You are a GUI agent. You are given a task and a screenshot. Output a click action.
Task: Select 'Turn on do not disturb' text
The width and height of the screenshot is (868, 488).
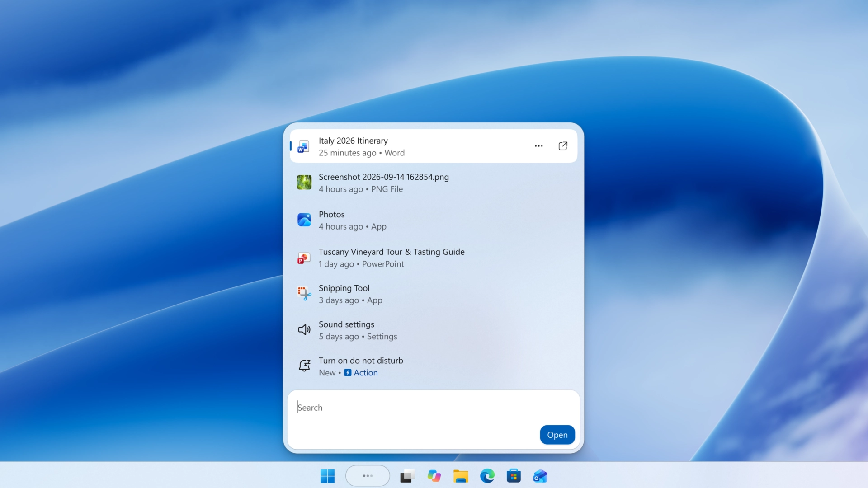361,360
